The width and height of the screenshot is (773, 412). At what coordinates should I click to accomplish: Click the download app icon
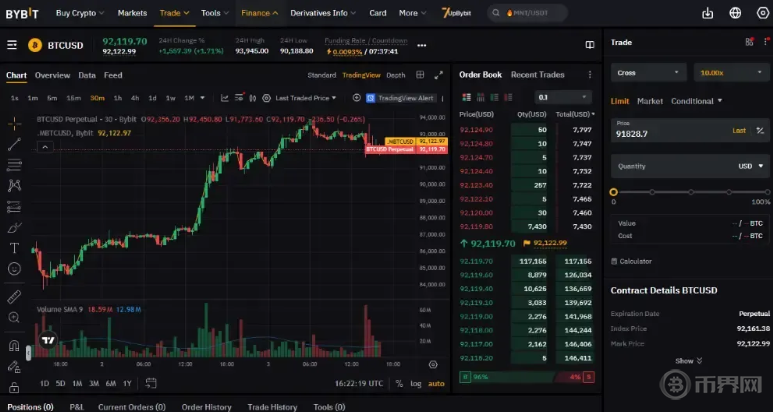708,13
